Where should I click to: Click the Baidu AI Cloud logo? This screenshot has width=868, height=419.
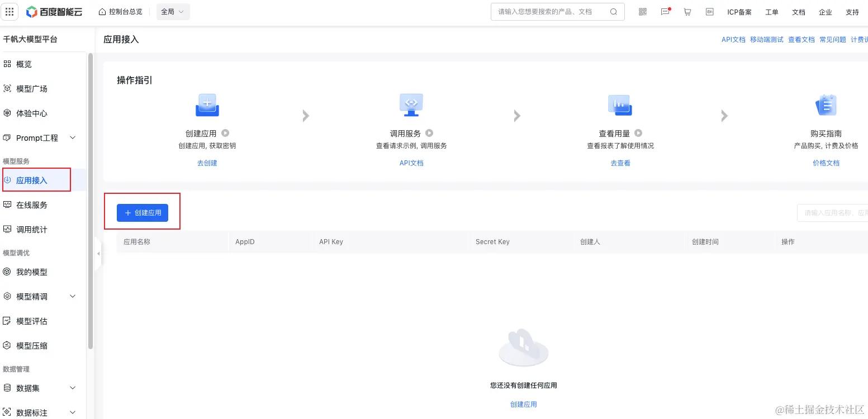pos(54,12)
